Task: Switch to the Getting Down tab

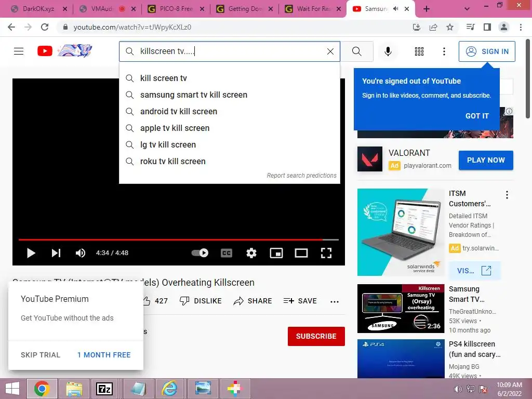Action: pos(244,9)
